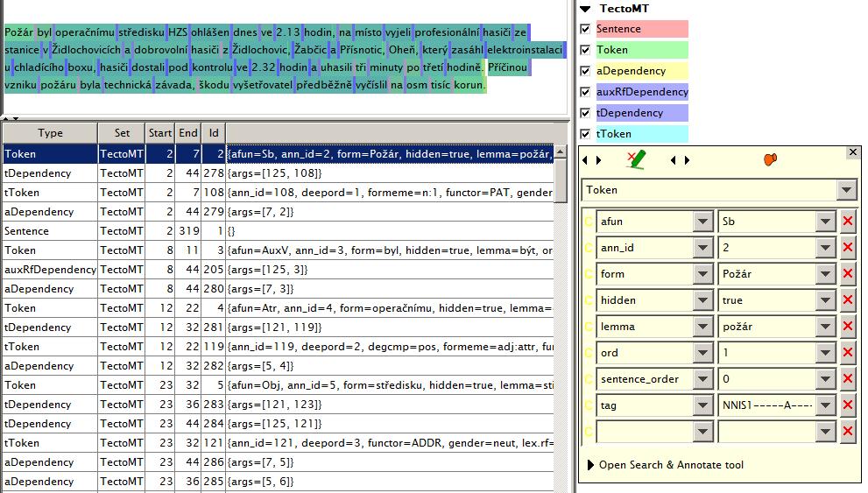Screen dimensions: 868x493
Task: Click the left arrow extending annotation start
Action: pyautogui.click(x=585, y=160)
